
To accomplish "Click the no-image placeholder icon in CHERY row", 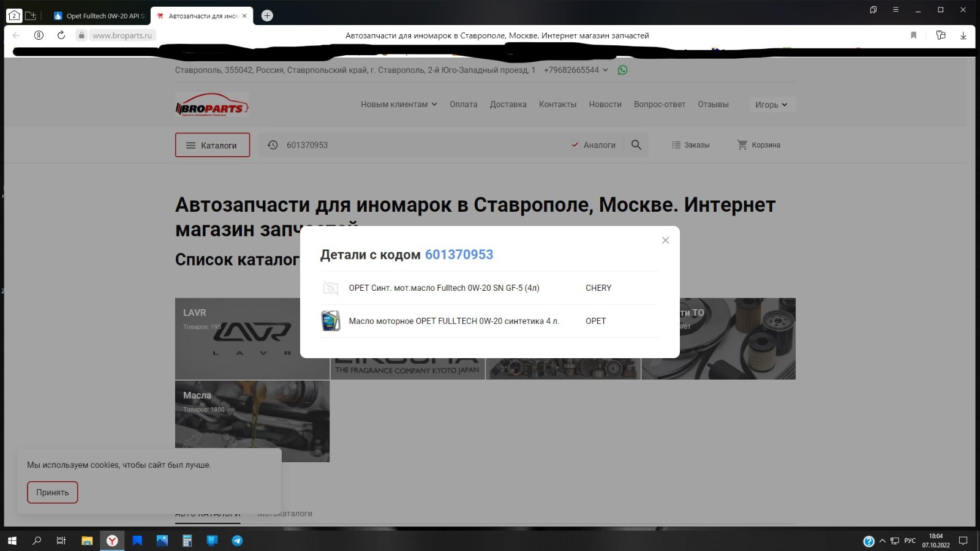I will 331,288.
